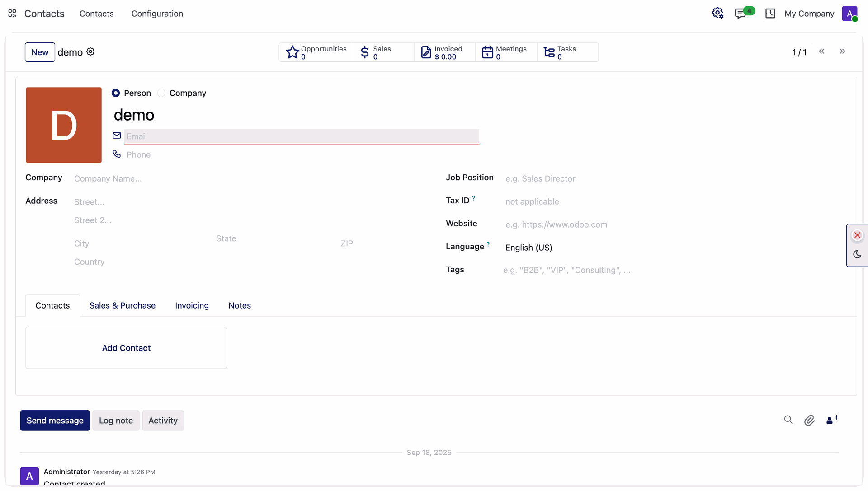Click the Website input field
The width and height of the screenshot is (868, 491).
674,224
